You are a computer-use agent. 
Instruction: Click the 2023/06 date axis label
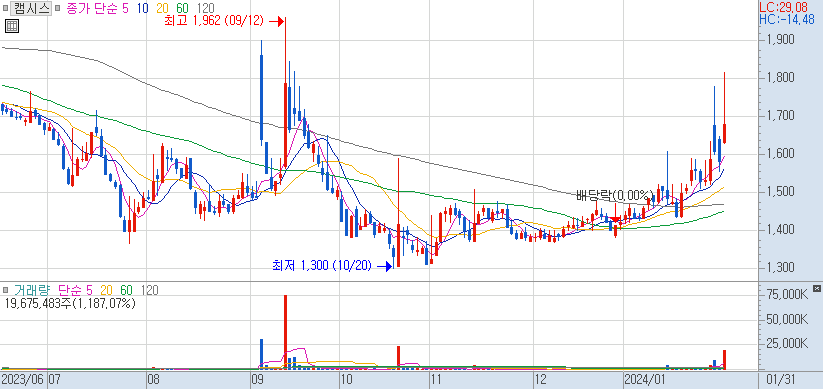tap(23, 379)
